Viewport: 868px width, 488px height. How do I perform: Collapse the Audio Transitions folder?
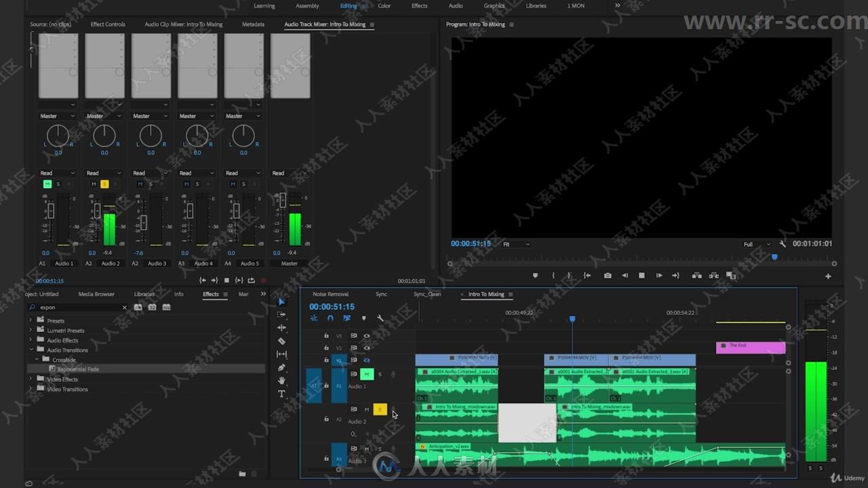[x=31, y=350]
